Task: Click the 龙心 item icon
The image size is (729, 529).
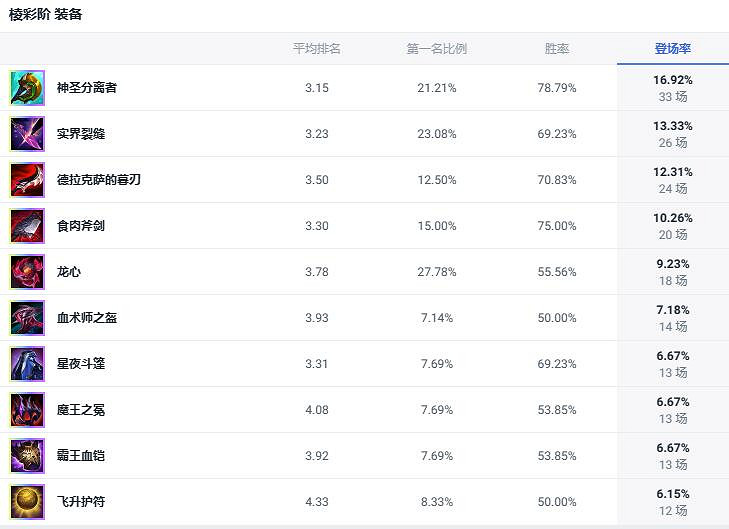Action: [27, 272]
